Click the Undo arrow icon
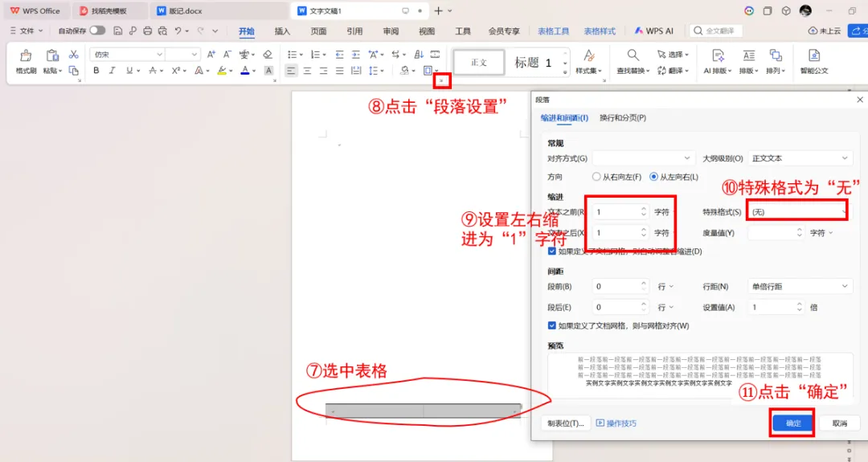 [178, 31]
